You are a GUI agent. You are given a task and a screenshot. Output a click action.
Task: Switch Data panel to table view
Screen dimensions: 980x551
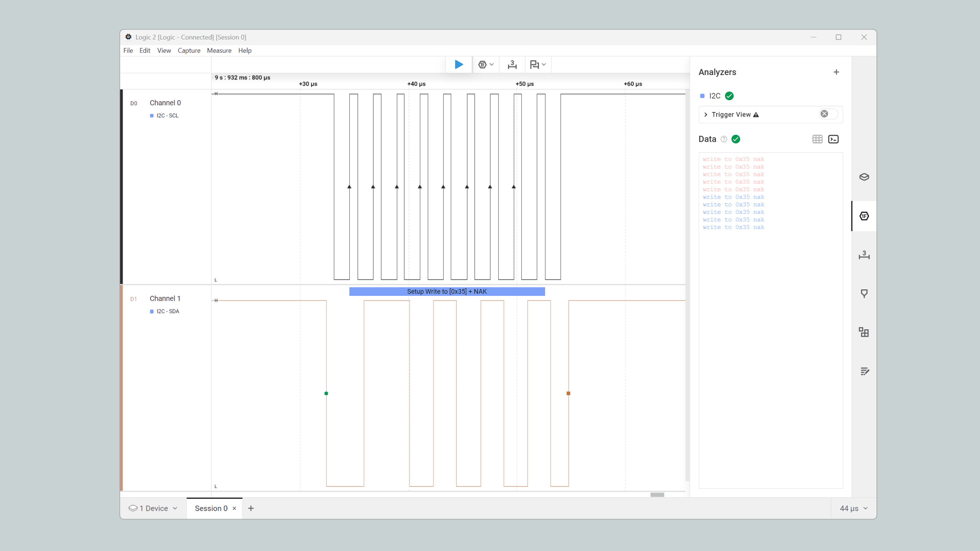pyautogui.click(x=817, y=139)
